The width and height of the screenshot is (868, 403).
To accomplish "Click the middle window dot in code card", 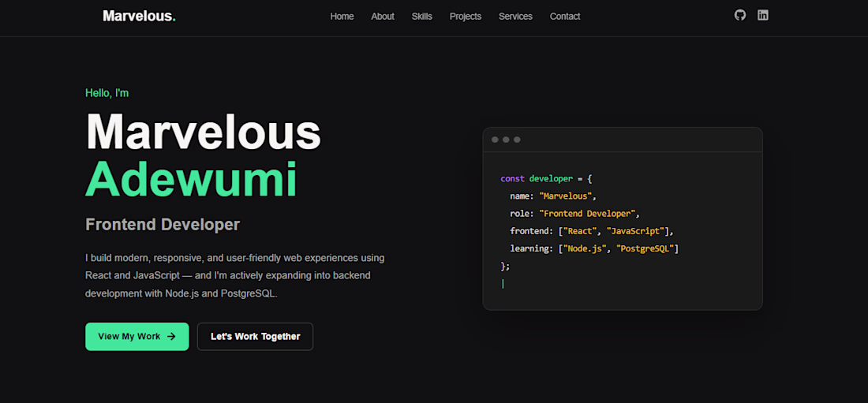I will point(506,140).
